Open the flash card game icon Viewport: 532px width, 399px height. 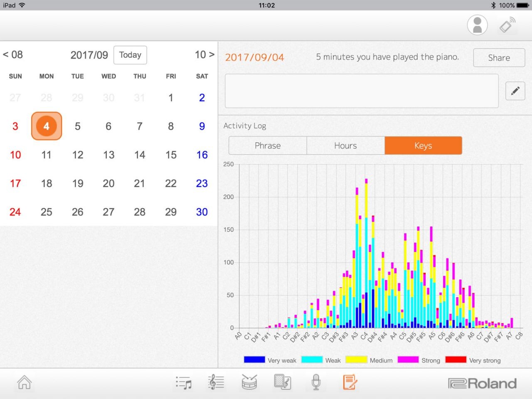pyautogui.click(x=283, y=382)
